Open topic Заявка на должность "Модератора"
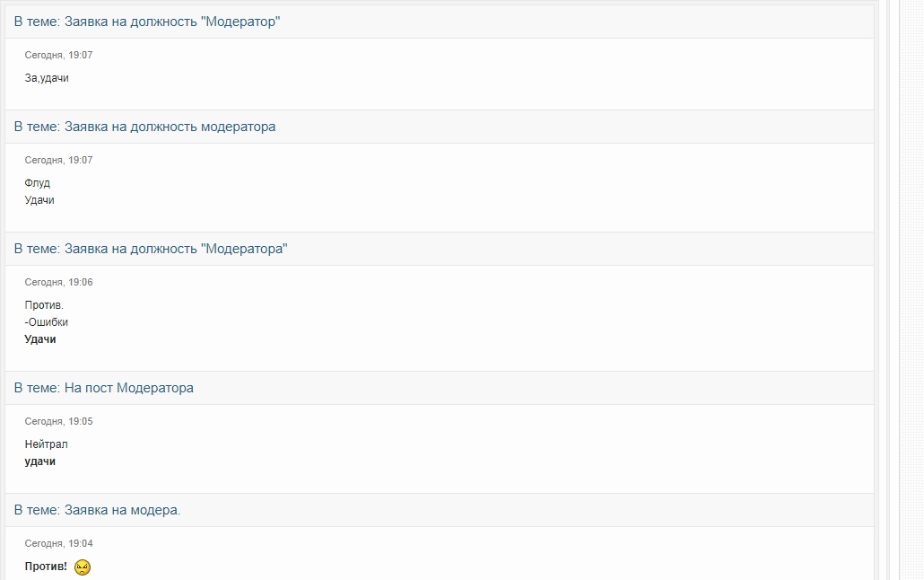Screen dimensions: 924x580 coord(176,249)
